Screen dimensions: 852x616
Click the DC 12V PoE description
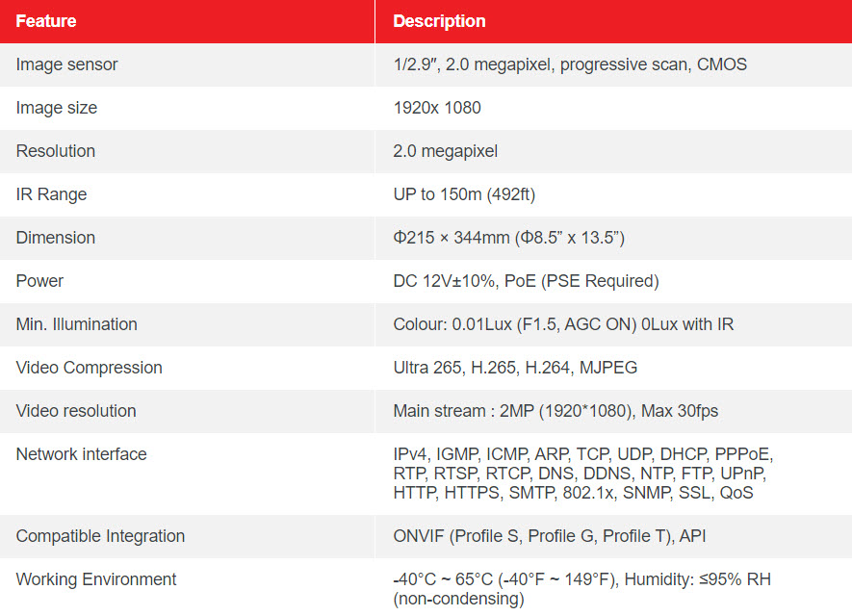click(x=526, y=281)
